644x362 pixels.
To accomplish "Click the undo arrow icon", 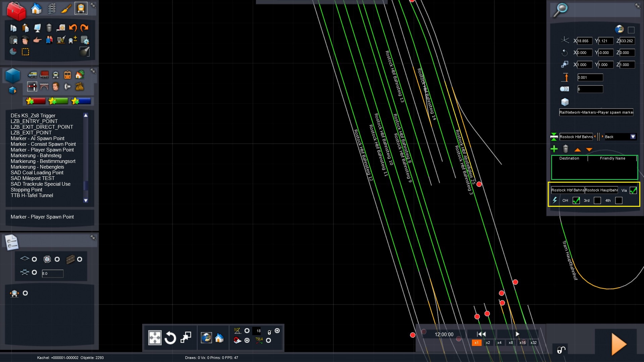I will (x=73, y=28).
